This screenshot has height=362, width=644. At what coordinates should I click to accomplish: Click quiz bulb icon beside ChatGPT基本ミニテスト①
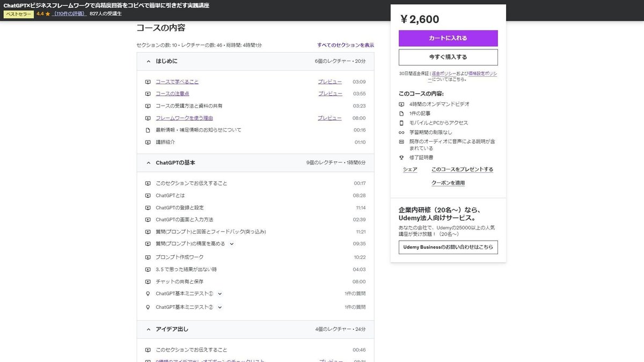[x=148, y=294]
